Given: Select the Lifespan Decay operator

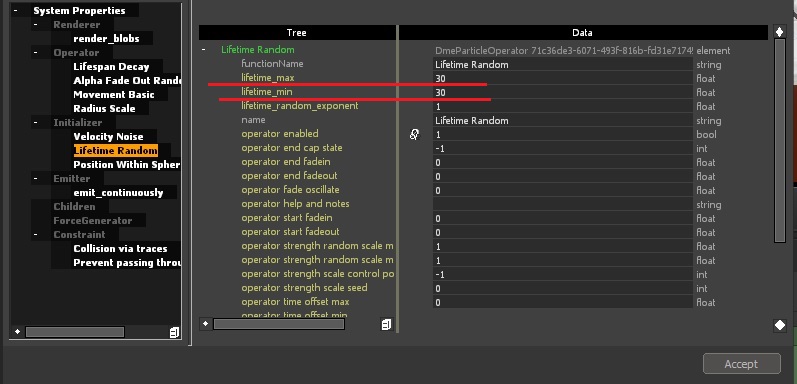Looking at the screenshot, I should [x=111, y=67].
